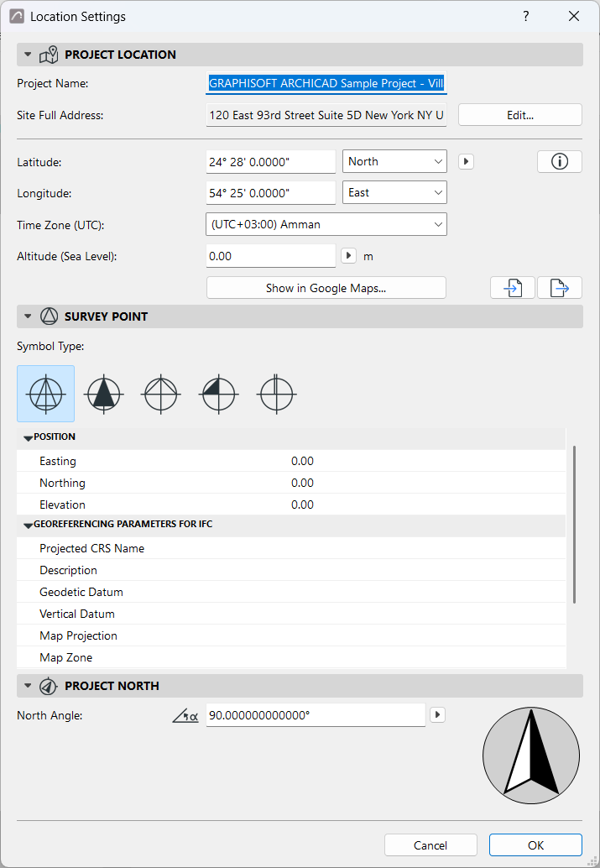This screenshot has width=600, height=868.
Task: Click the export location file icon
Action: click(x=560, y=288)
